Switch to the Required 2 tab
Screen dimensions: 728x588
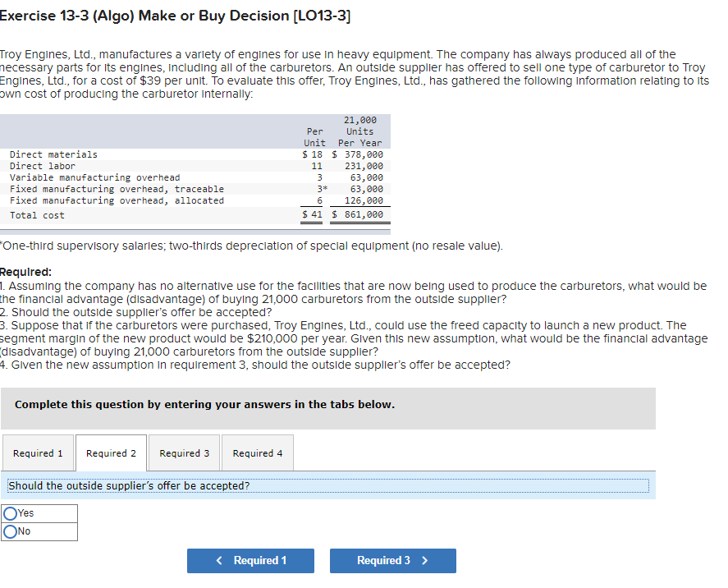pos(111,453)
